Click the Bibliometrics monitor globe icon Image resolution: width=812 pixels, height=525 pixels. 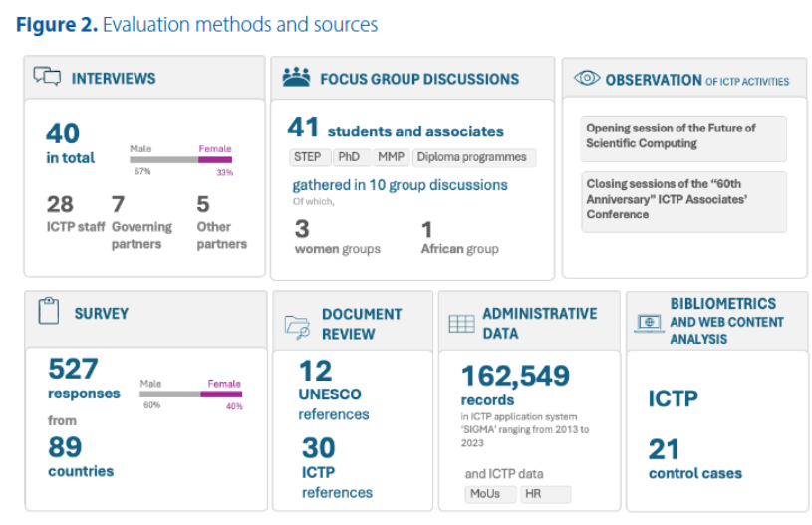[x=648, y=322]
